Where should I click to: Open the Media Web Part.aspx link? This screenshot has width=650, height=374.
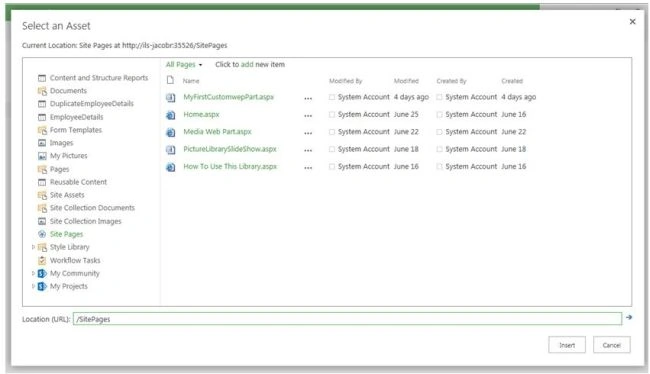(x=218, y=132)
